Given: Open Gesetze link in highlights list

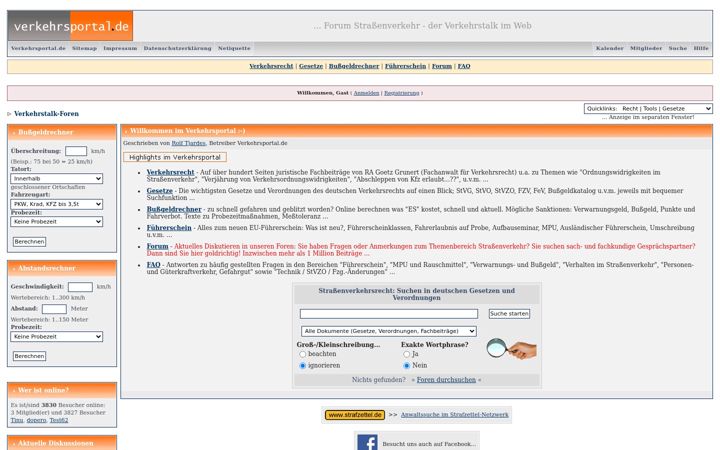Looking at the screenshot, I should 160,191.
